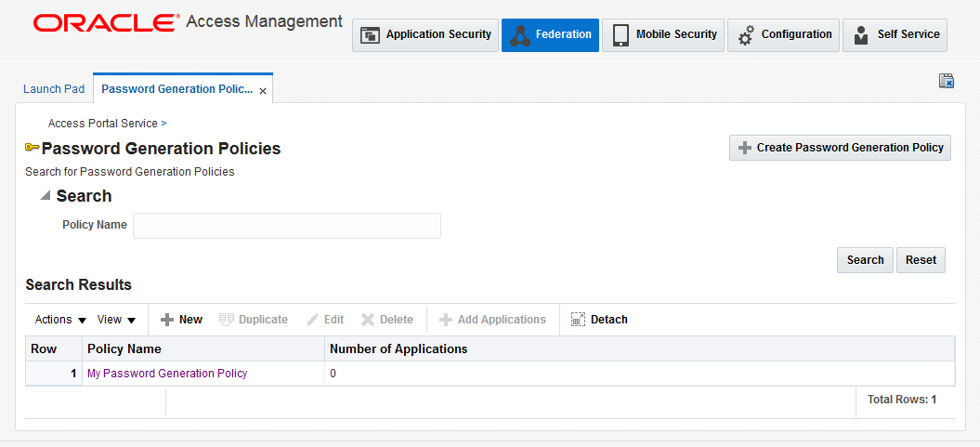Click the Duplicate toolbar item
The image size is (980, 447).
point(253,320)
